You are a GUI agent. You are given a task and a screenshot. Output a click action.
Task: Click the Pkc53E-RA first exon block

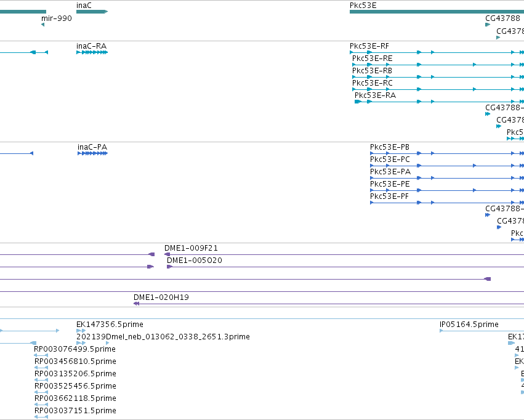[358, 102]
